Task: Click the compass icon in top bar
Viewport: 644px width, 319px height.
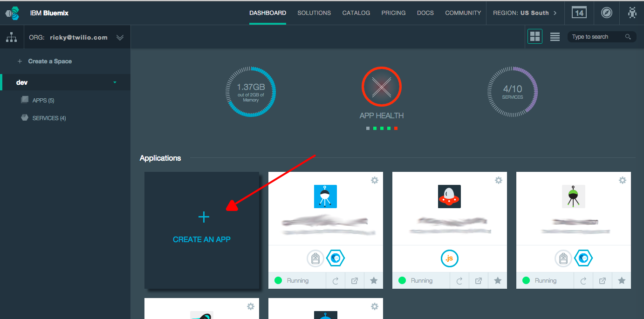Action: tap(606, 13)
